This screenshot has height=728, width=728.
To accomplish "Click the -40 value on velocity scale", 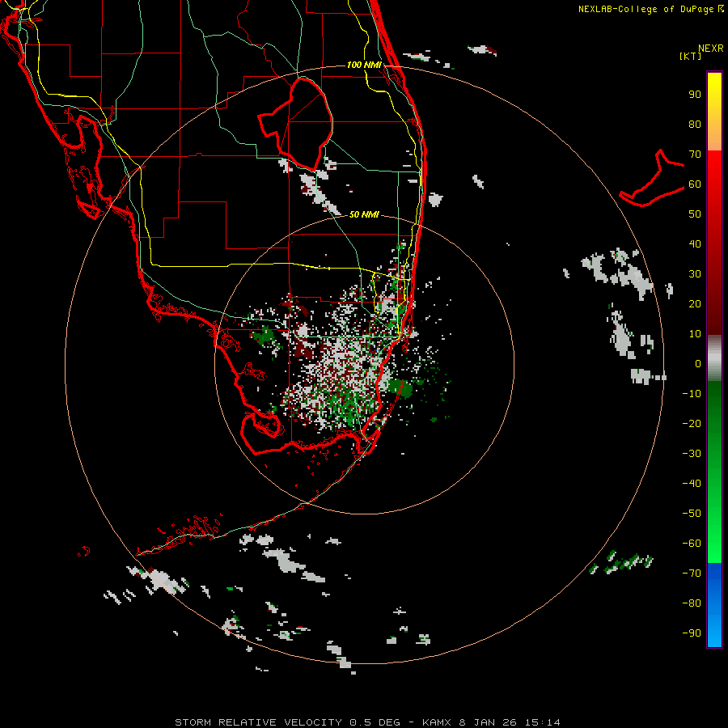I will click(x=692, y=484).
